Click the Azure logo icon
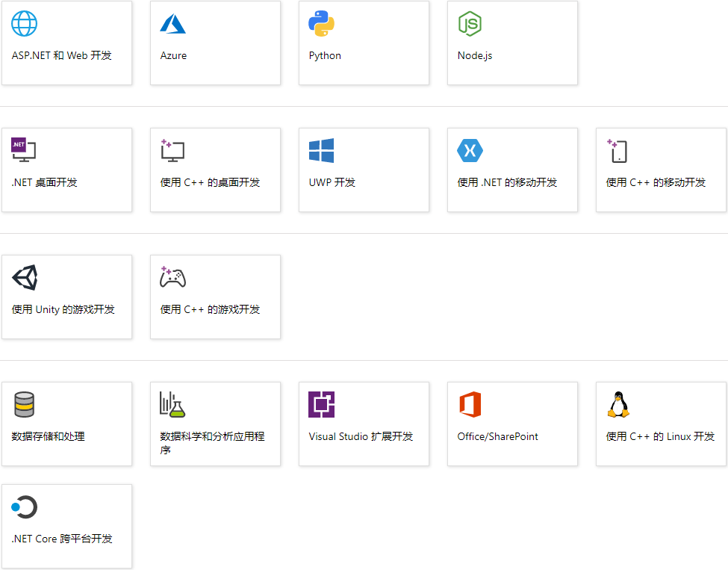The width and height of the screenshot is (728, 570). [172, 24]
